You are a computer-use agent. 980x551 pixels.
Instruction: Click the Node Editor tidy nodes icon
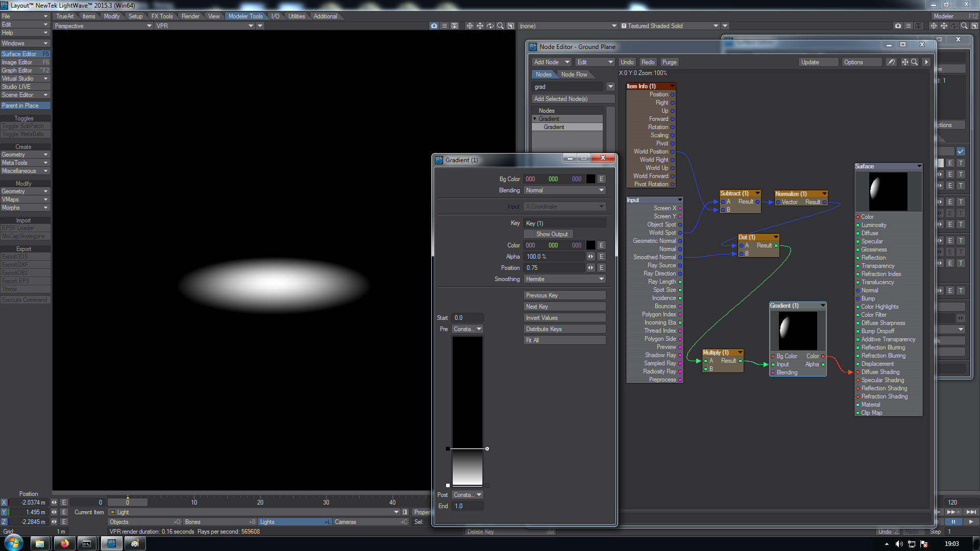[x=891, y=62]
